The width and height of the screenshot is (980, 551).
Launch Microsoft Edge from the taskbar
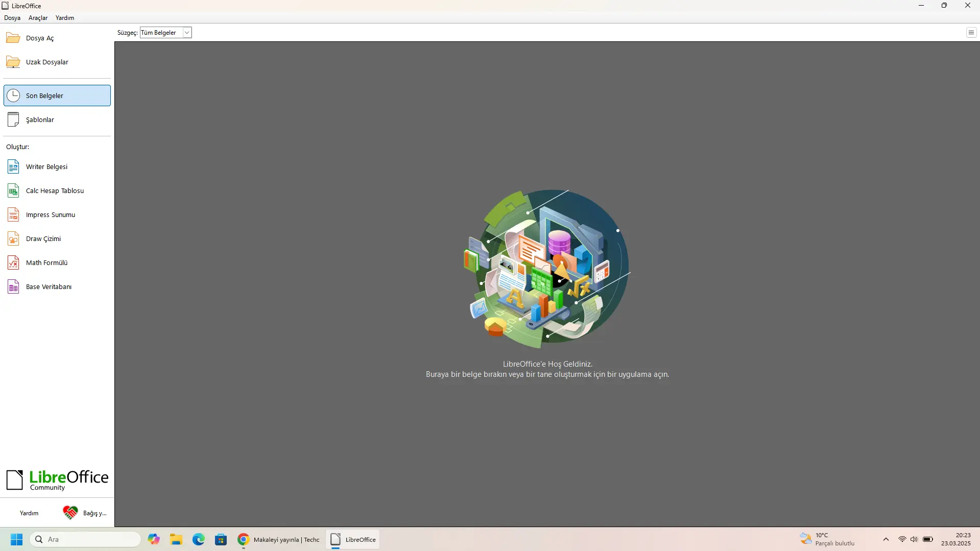(199, 539)
